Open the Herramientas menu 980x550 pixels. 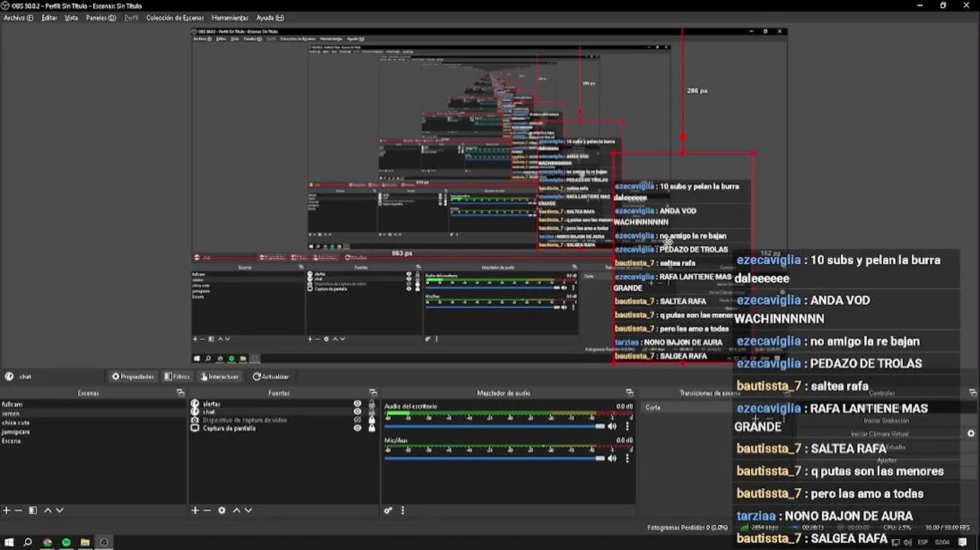pyautogui.click(x=230, y=18)
